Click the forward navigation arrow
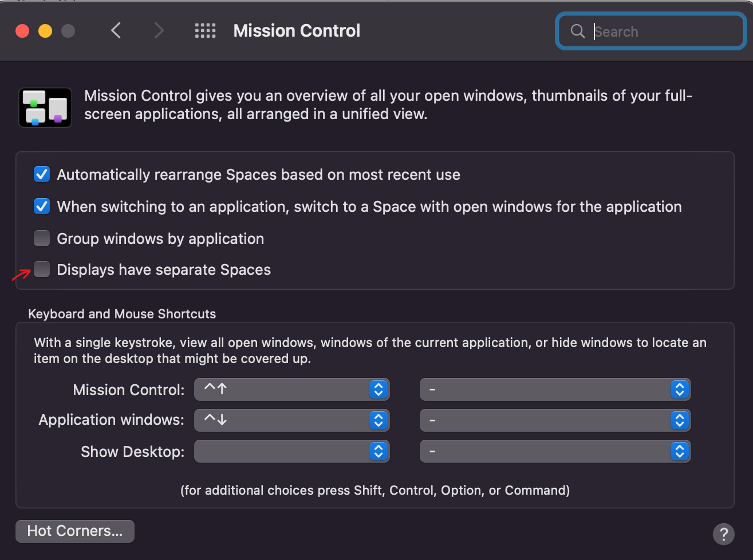This screenshot has height=560, width=753. click(159, 30)
